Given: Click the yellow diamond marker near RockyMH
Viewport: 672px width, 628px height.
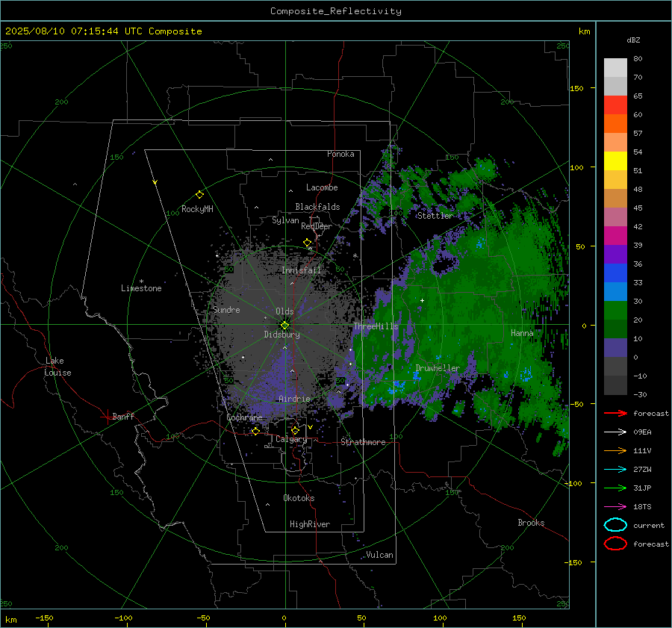Looking at the screenshot, I should pyautogui.click(x=199, y=195).
